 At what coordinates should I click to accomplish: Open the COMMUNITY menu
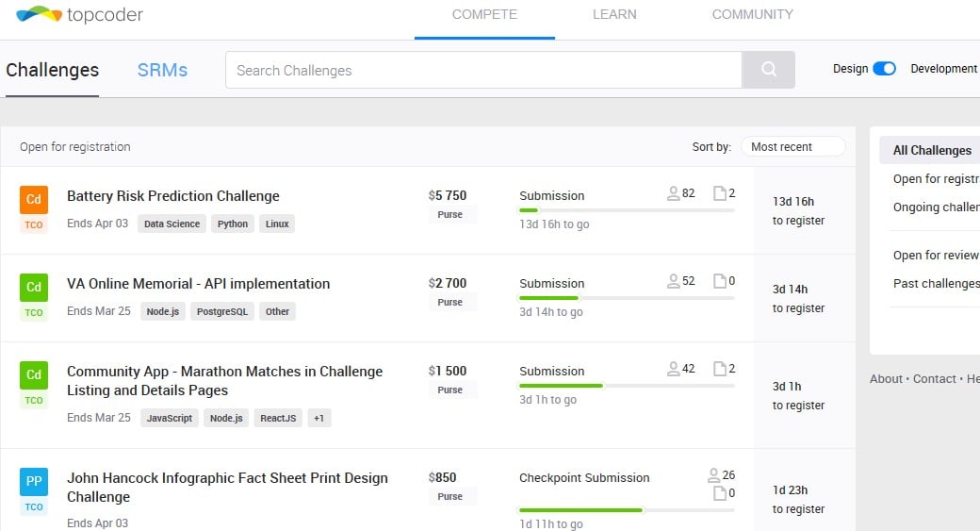(x=752, y=15)
